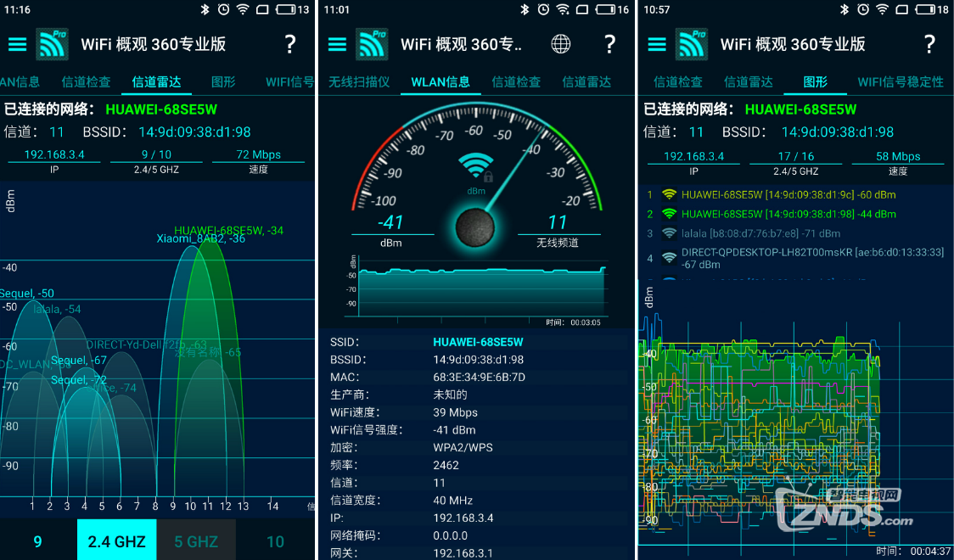Switch to 信道检查 tab in left screen
The width and height of the screenshot is (954, 560).
(x=86, y=82)
